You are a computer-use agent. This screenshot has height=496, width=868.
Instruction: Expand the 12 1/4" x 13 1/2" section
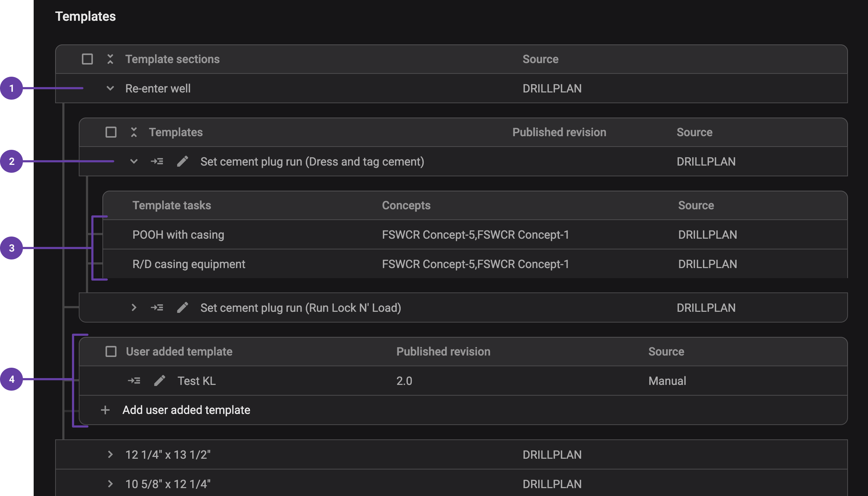tap(110, 454)
